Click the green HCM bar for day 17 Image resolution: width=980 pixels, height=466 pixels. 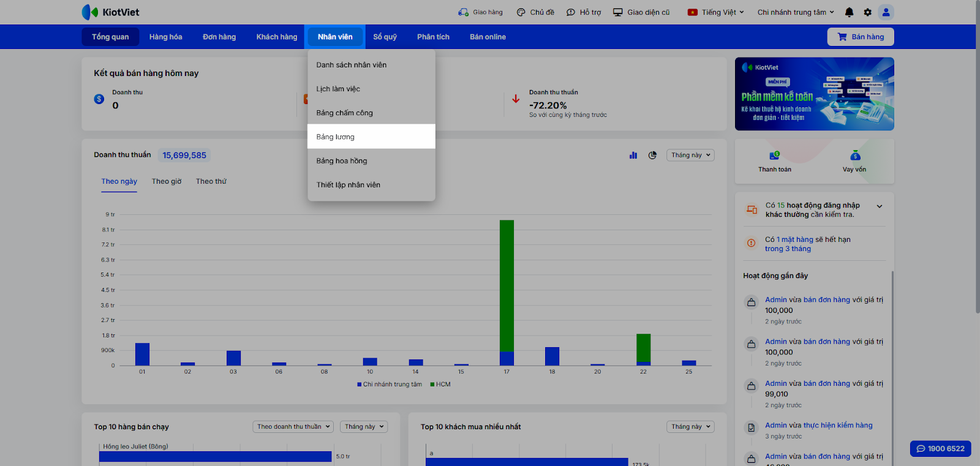(x=507, y=285)
